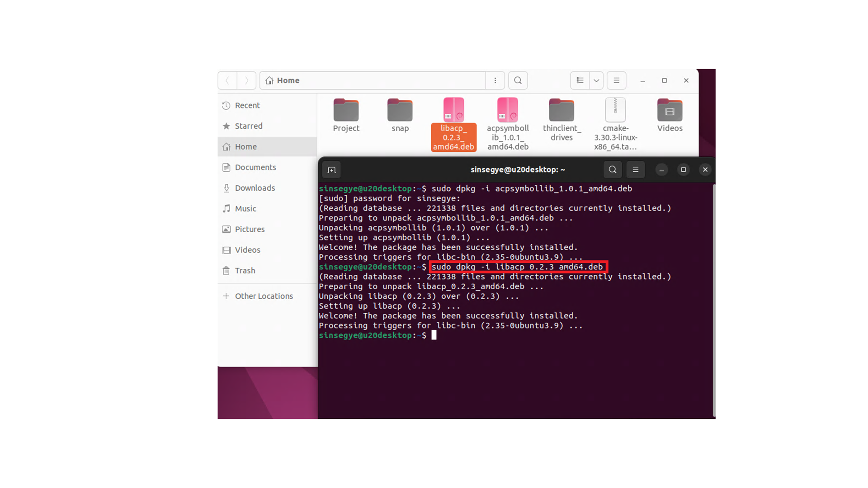Select the thinclient_drives folder
868x488 pixels.
coord(561,111)
